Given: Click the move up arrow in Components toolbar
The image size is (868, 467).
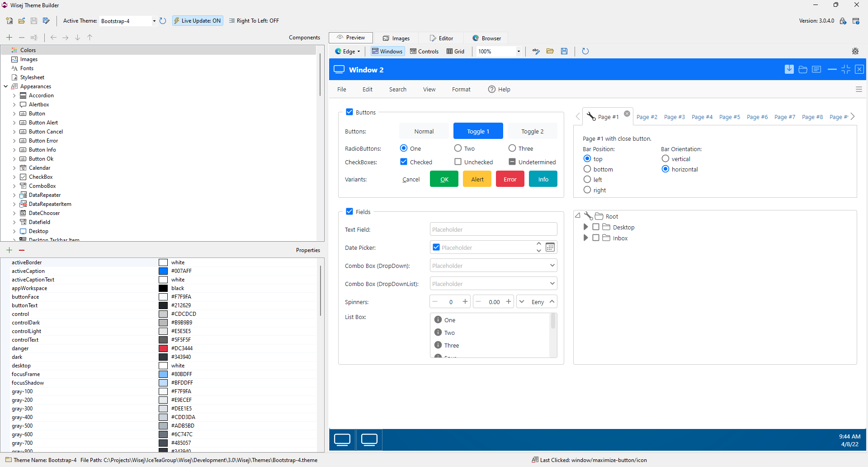Looking at the screenshot, I should (90, 38).
